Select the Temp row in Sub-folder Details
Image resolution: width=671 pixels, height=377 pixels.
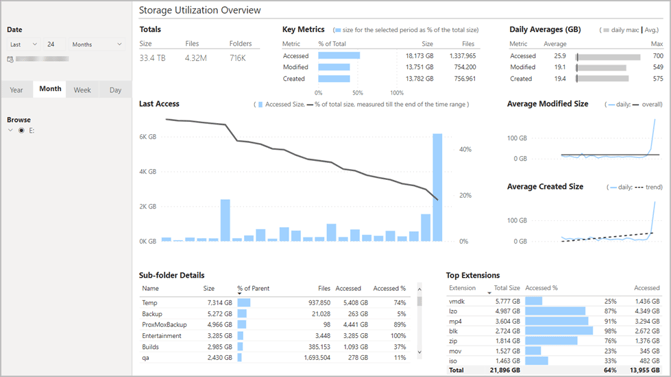pos(274,303)
